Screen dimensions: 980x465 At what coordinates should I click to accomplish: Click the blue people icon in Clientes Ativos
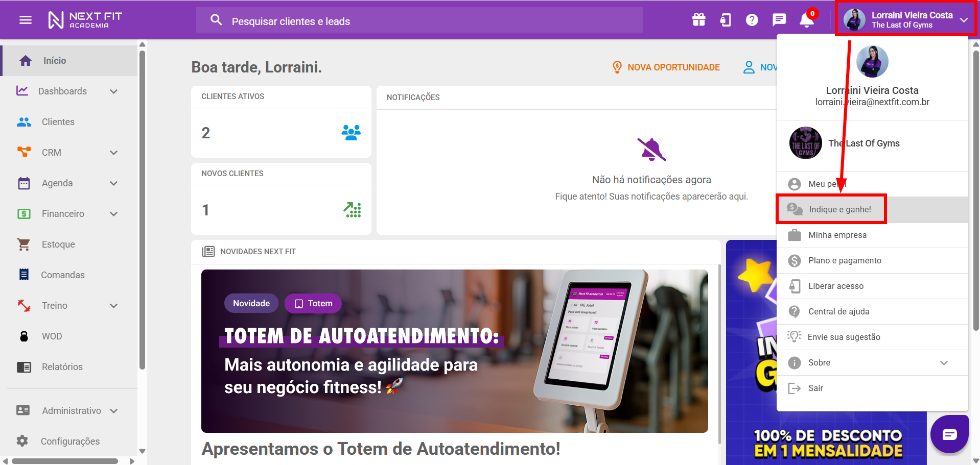coord(351,133)
